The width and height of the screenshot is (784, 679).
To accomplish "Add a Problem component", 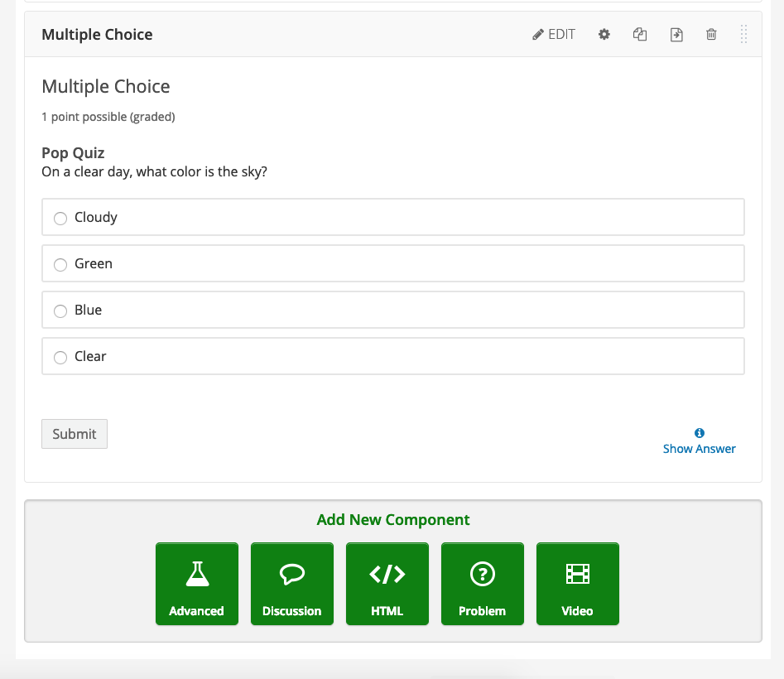I will (x=483, y=584).
